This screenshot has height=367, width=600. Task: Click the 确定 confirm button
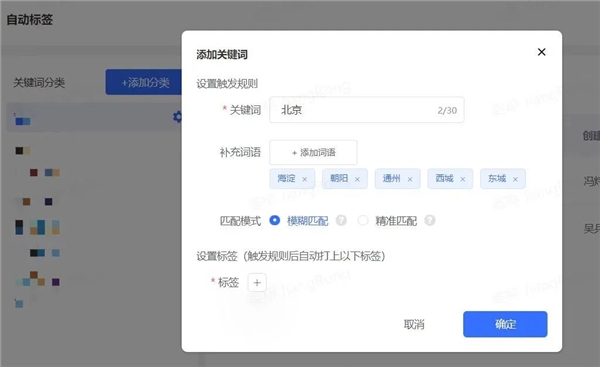coord(505,324)
